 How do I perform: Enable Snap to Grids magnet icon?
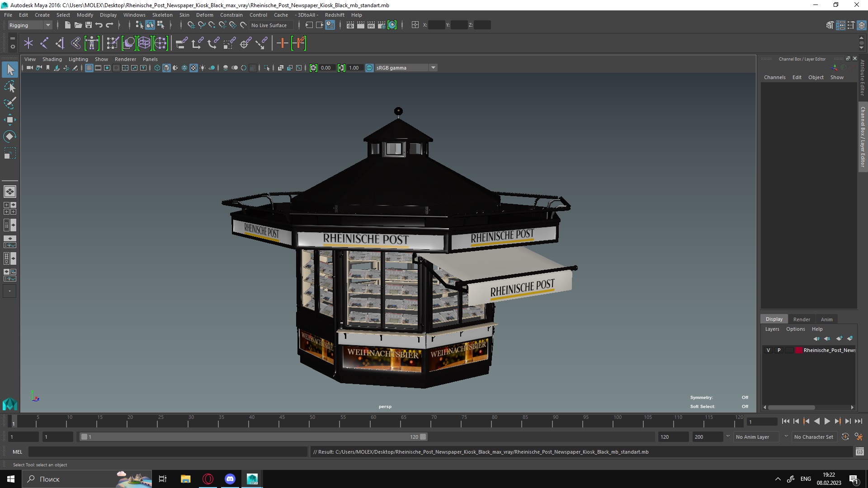pyautogui.click(x=191, y=25)
